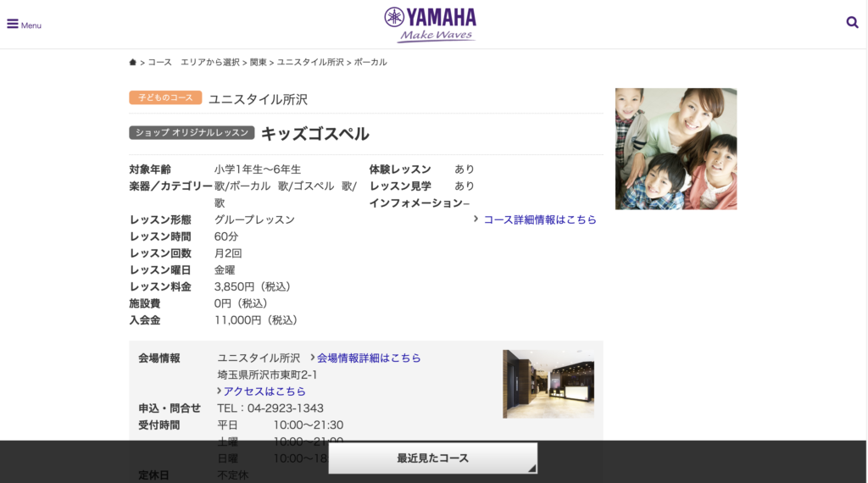The width and height of the screenshot is (868, 483).
Task: Open ボーカル breadcrumb link
Action: point(370,63)
